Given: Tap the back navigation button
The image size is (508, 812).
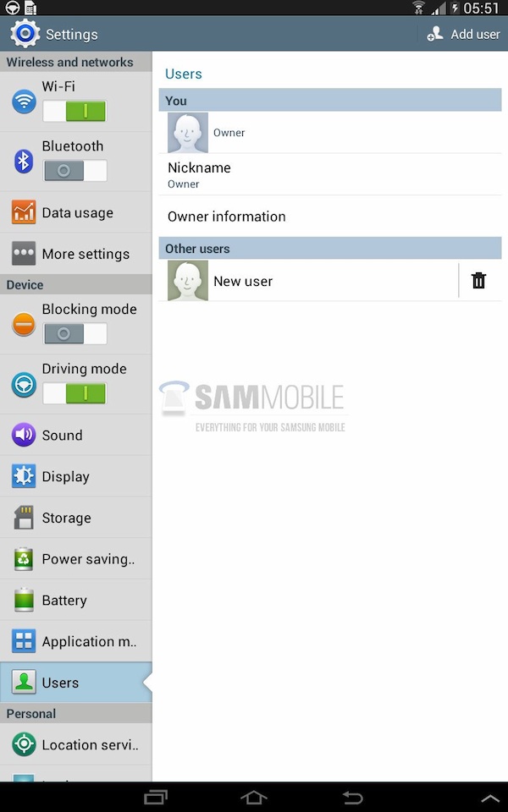Looking at the screenshot, I should (x=352, y=798).
